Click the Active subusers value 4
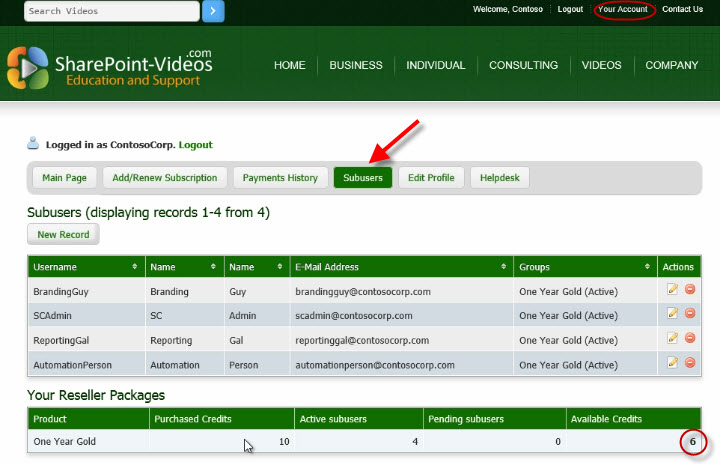The width and height of the screenshot is (720, 464). coord(415,441)
